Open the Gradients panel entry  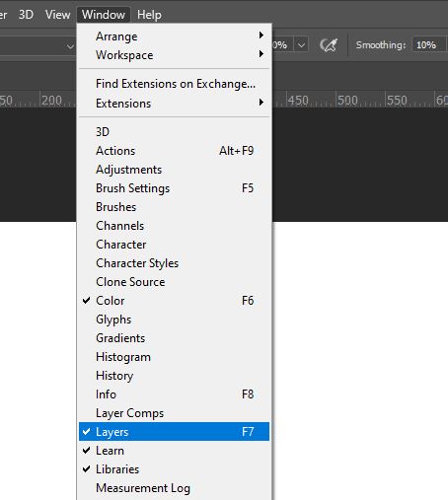click(174, 338)
